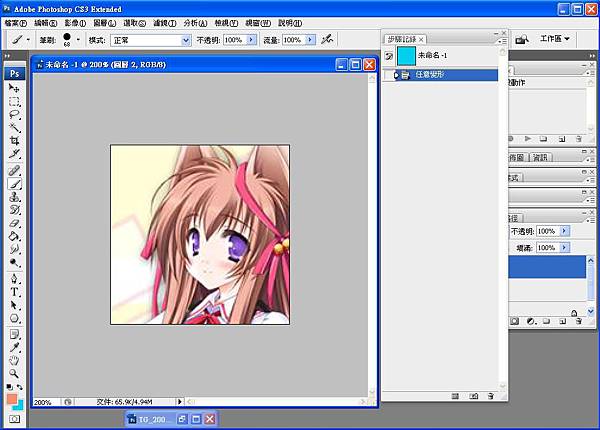Create adjustment layer in Layers panel
The height and width of the screenshot is (430, 600).
click(x=531, y=321)
